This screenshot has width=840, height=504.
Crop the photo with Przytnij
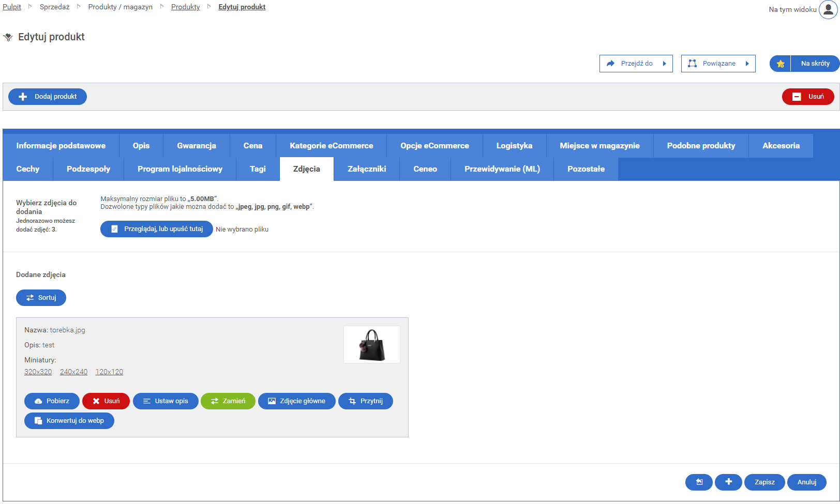click(x=366, y=401)
